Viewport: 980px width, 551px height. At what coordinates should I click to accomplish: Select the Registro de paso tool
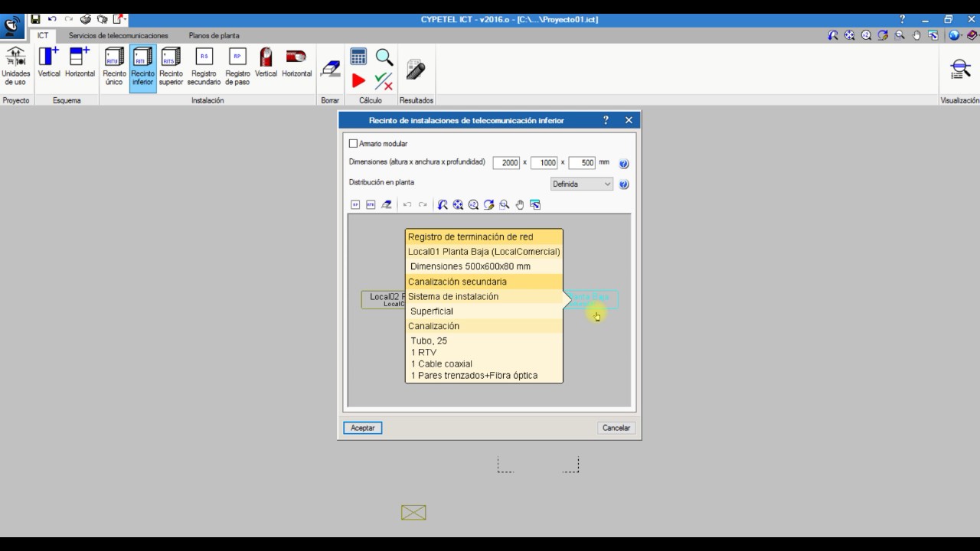click(237, 67)
